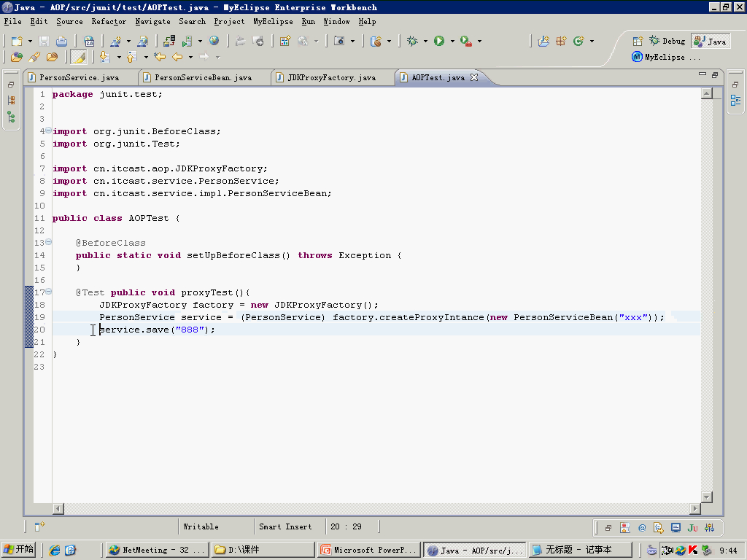Open NetMeeting from the taskbar
The image size is (747, 560).
point(156,550)
